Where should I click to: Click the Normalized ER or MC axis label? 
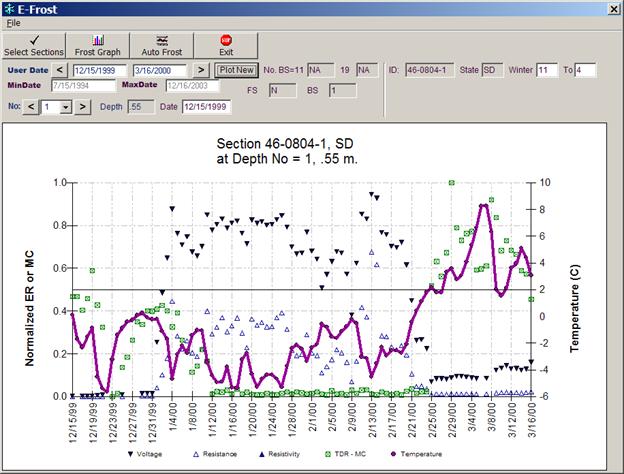(x=29, y=308)
